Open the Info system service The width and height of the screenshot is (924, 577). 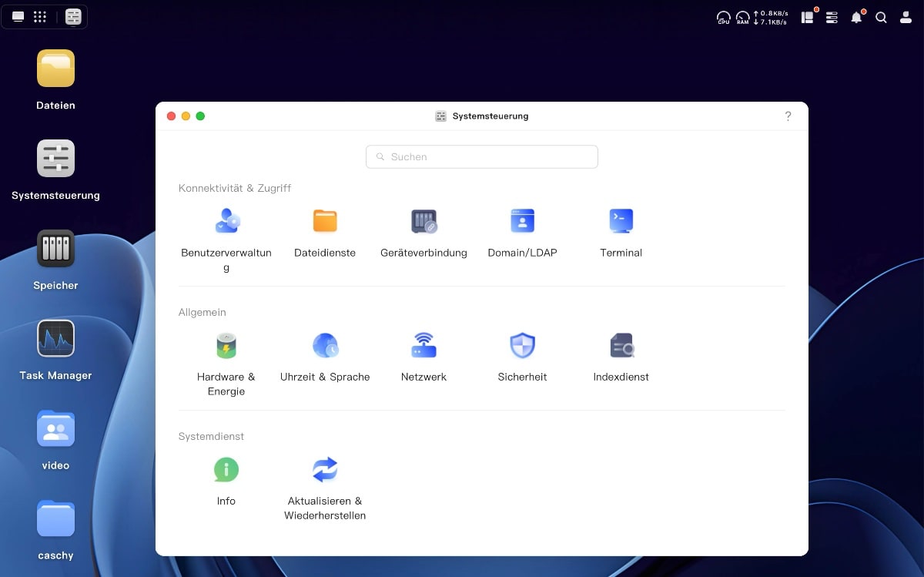pyautogui.click(x=226, y=469)
